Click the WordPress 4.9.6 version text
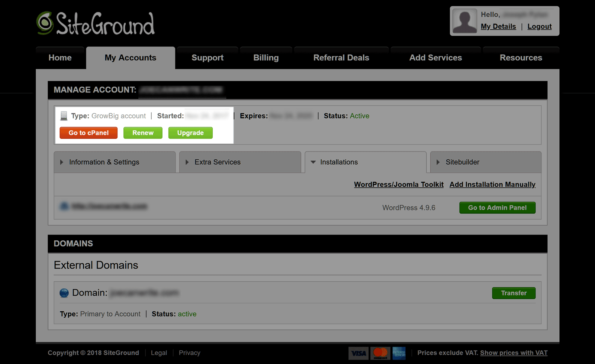 (x=409, y=208)
